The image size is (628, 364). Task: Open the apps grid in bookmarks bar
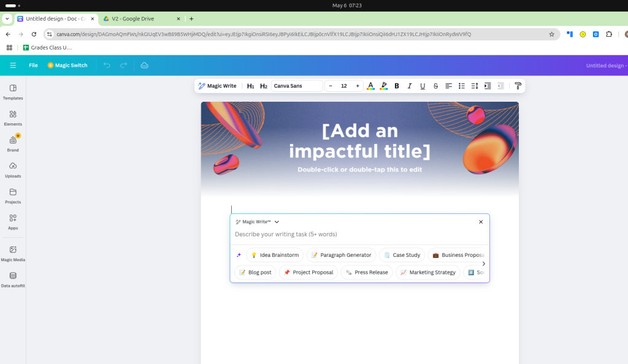9,48
